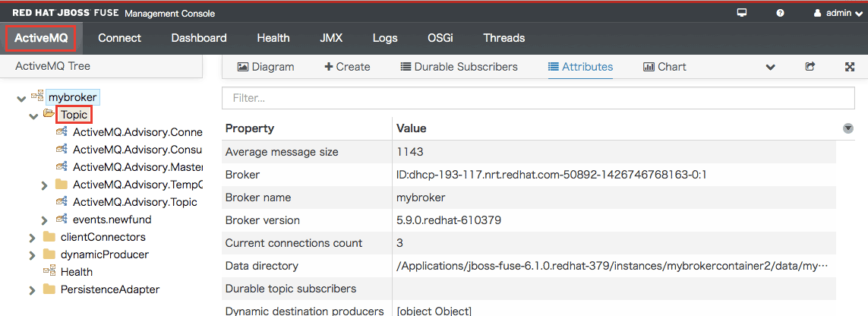Click the Data directory path value

pos(612,266)
